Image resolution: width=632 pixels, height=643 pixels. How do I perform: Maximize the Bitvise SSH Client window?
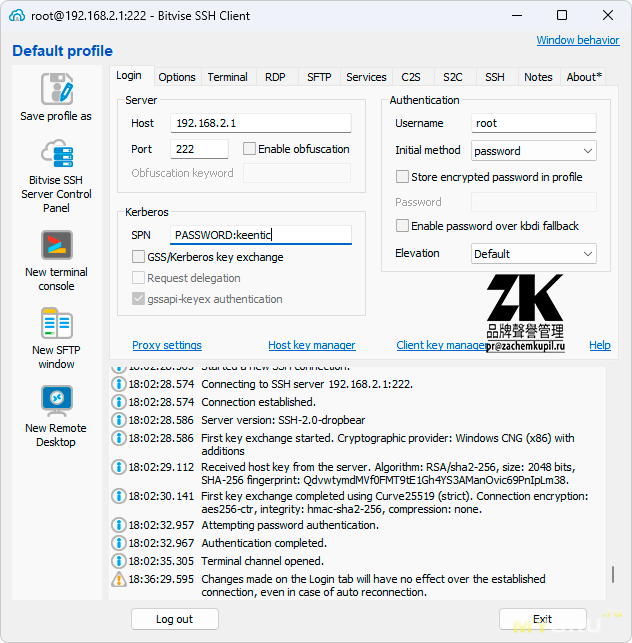tap(562, 16)
